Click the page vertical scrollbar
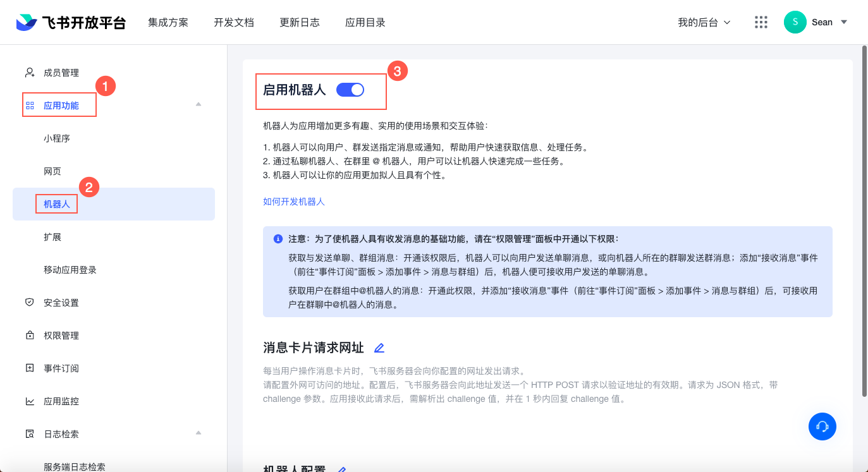This screenshot has width=868, height=472. pyautogui.click(x=864, y=221)
